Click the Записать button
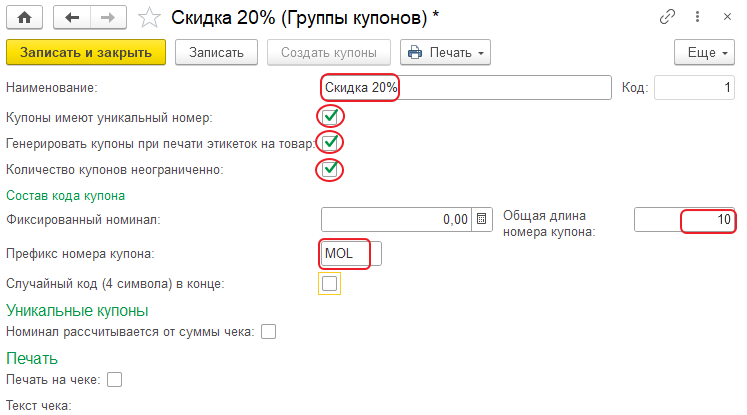 (216, 52)
